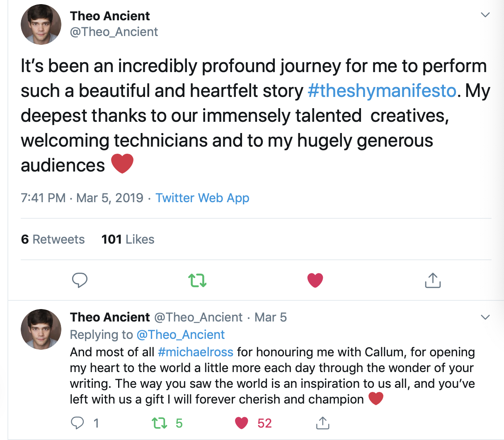
Task: Open the #theshymanifesto hashtag link
Action: pyautogui.click(x=382, y=91)
